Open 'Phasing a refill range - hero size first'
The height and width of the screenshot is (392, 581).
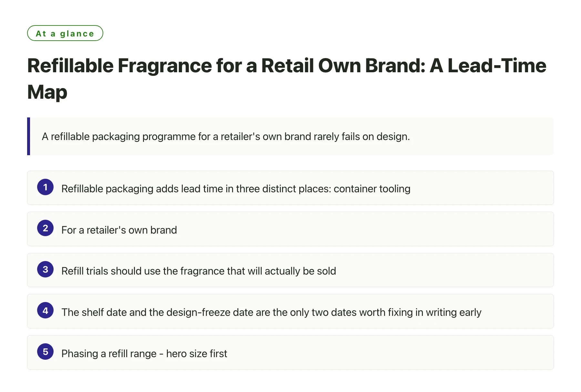point(290,353)
